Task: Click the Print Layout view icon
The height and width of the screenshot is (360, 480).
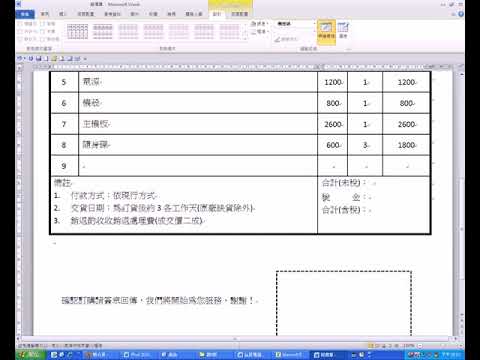Action: [370, 346]
